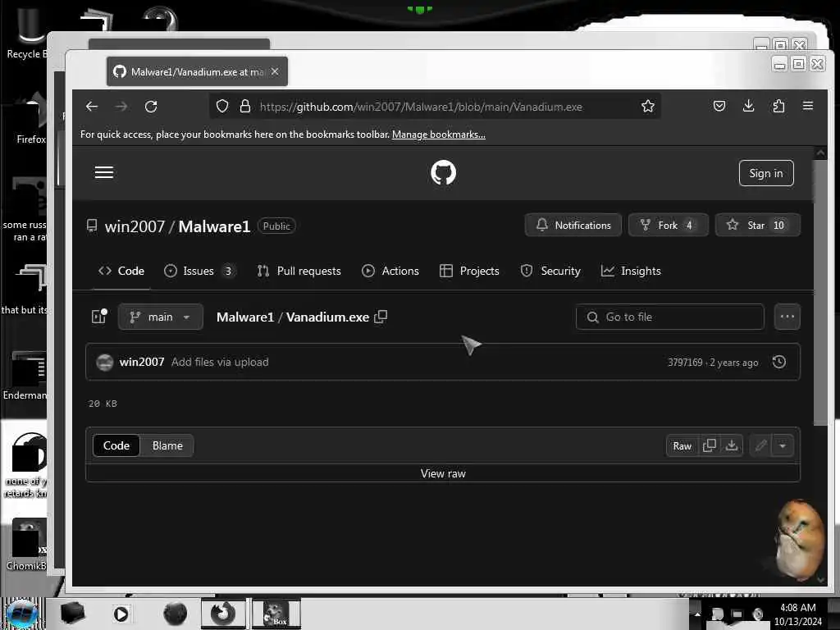Star the Malware1 repository
Screen dimensions: 840x630
click(757, 225)
